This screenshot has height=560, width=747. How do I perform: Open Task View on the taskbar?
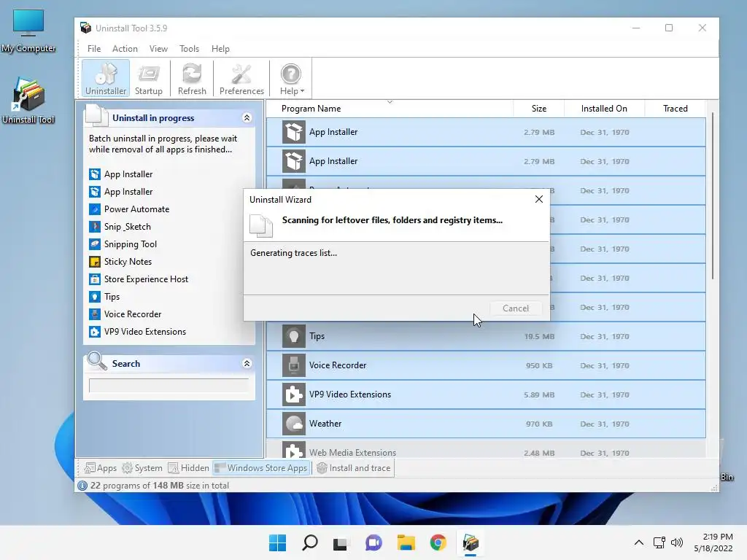pyautogui.click(x=340, y=542)
